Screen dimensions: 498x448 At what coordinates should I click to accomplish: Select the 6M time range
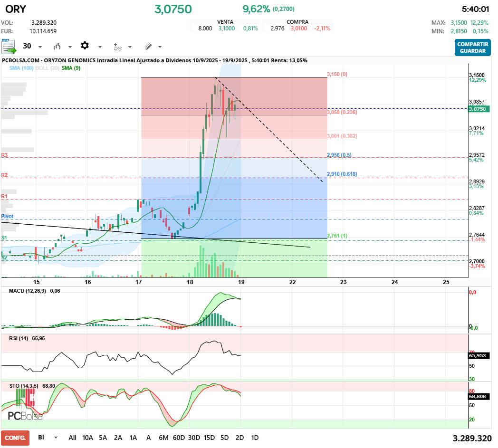tap(163, 438)
